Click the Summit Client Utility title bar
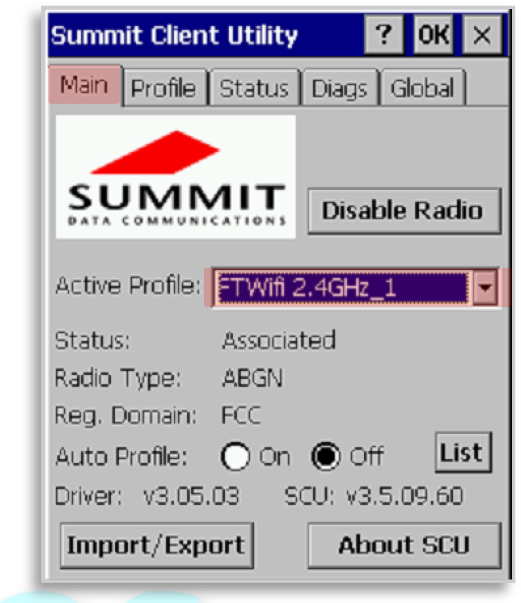 pyautogui.click(x=206, y=35)
